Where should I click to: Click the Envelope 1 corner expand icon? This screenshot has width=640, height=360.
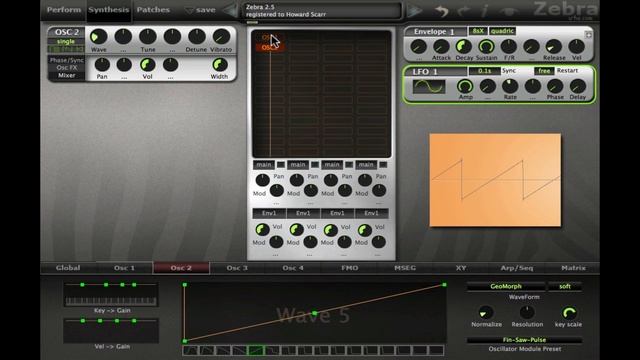tap(588, 35)
